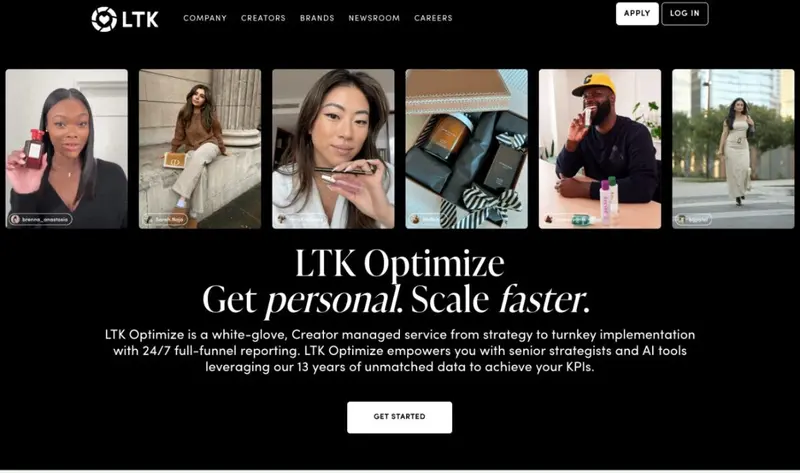
Task: Open thumbnail of man in yellow cap
Action: (600, 148)
